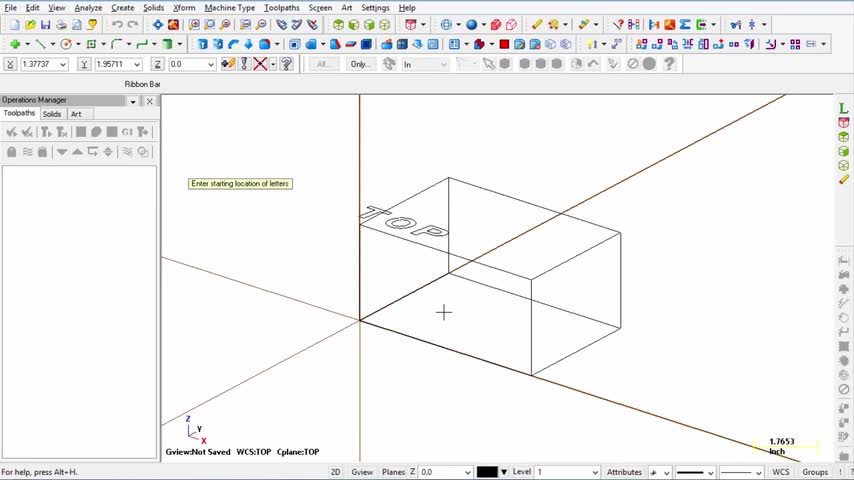Click the FastPoint plus-pencil icon

pyautogui.click(x=228, y=64)
